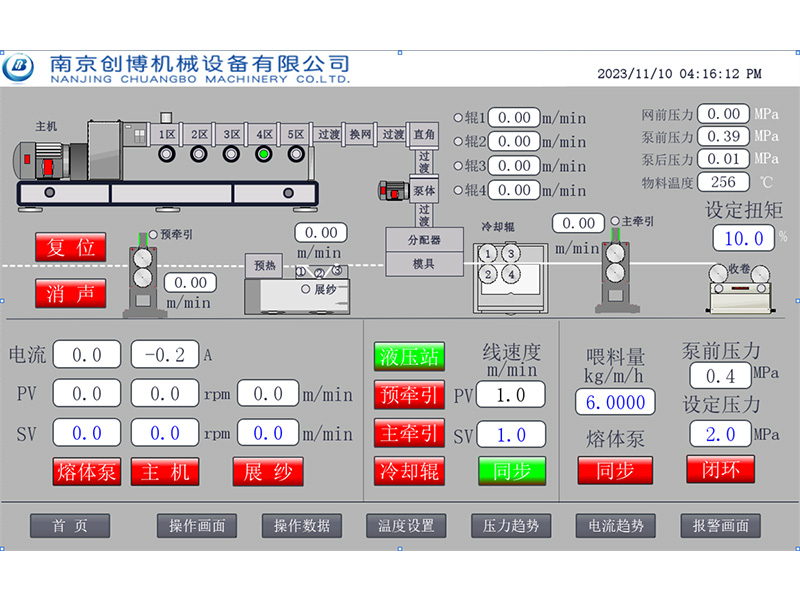
Task: Select the 5区 zone heater indicator circle
Action: (296, 154)
